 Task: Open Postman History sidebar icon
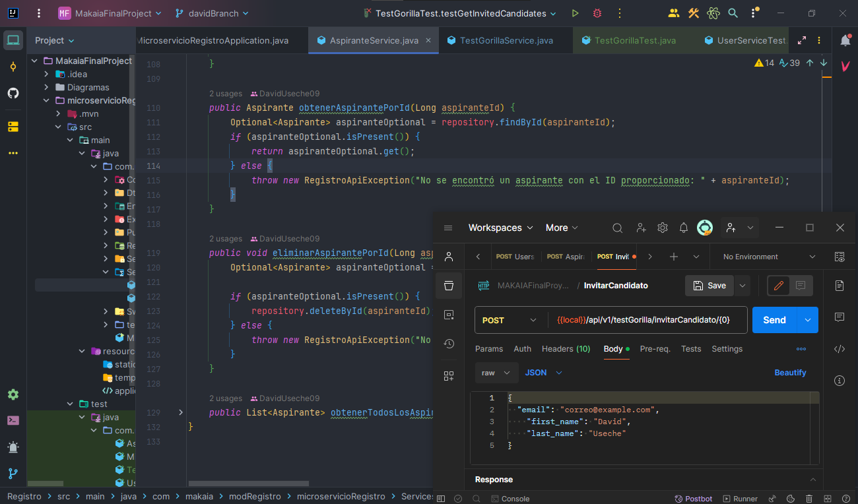(x=449, y=344)
